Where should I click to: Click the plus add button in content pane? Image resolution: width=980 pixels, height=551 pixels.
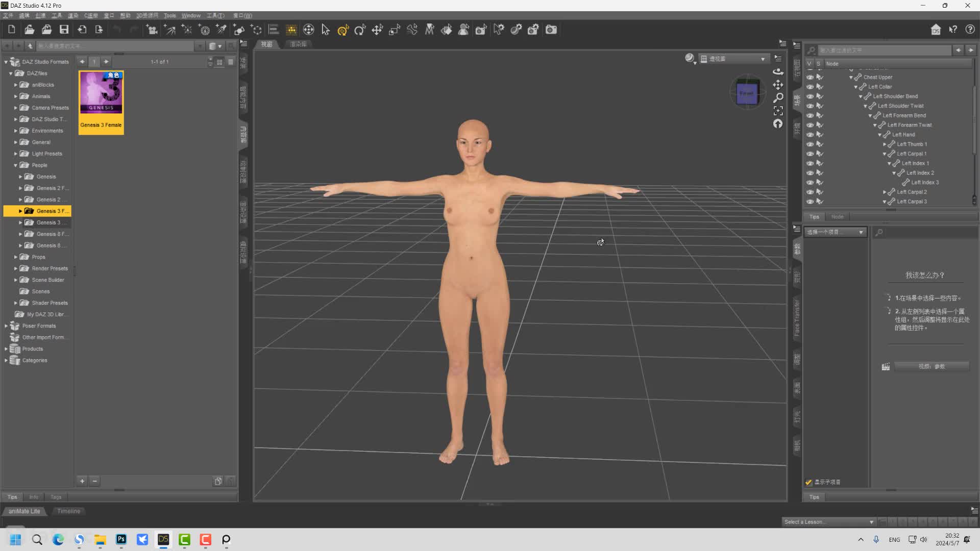[82, 481]
